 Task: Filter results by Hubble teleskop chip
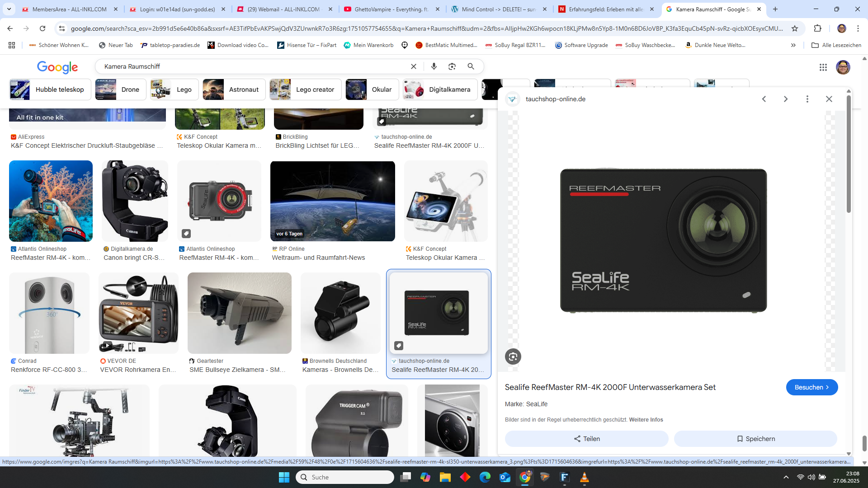click(50, 89)
